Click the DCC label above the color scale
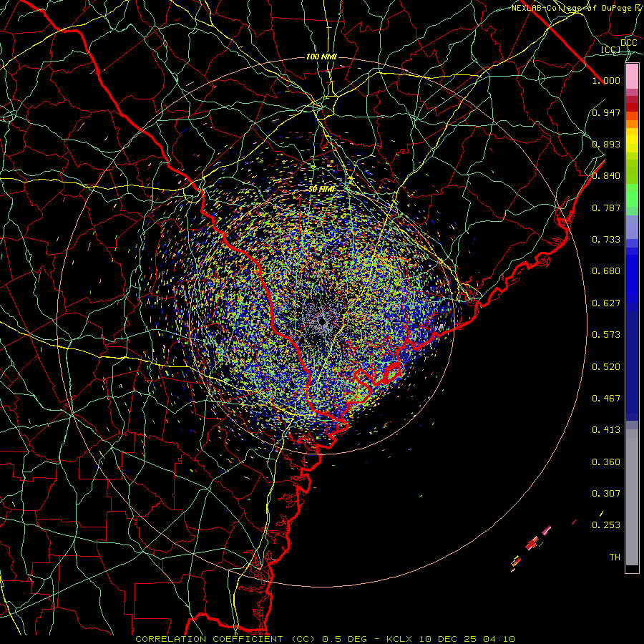This screenshot has height=644, width=644. 628,43
